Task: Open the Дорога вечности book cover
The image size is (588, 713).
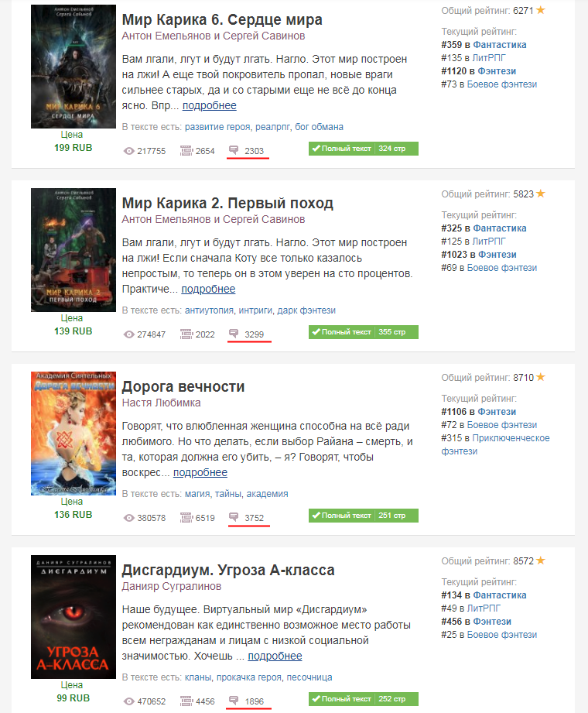Action: (73, 434)
